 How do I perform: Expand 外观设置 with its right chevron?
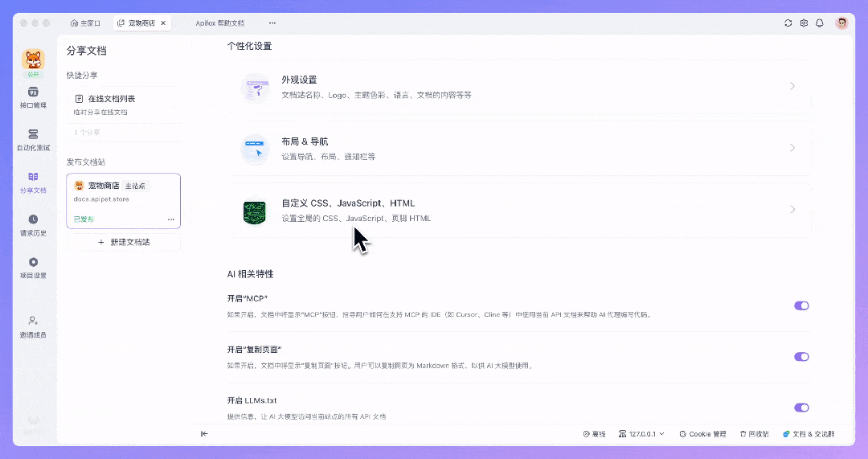click(792, 86)
